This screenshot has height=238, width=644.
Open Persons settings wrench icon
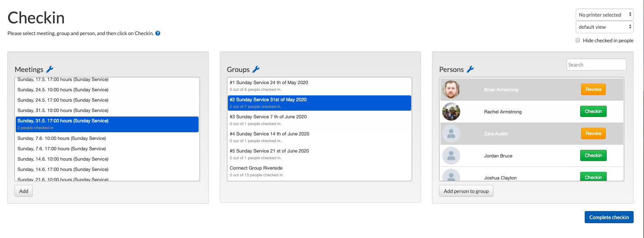[470, 69]
